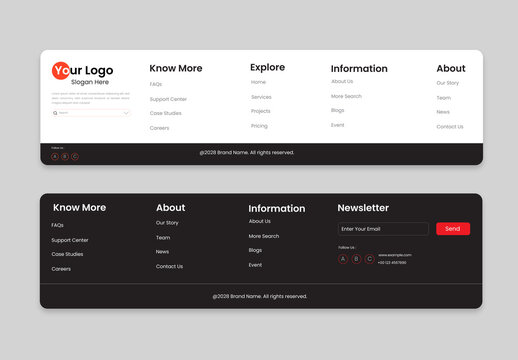This screenshot has width=518, height=360.
Task: Open About Us in white footer Information
Action: coord(342,81)
